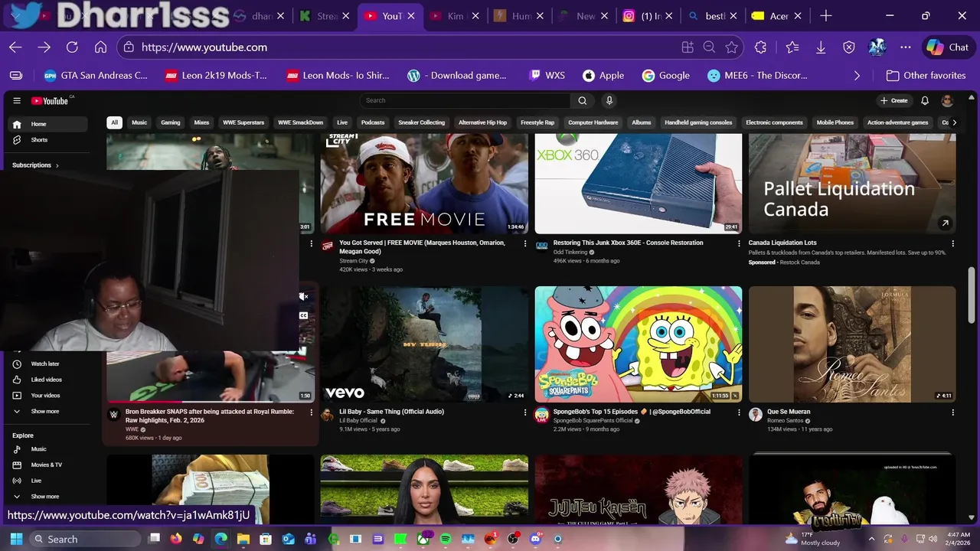Start voice search with the microphone icon

(609, 100)
